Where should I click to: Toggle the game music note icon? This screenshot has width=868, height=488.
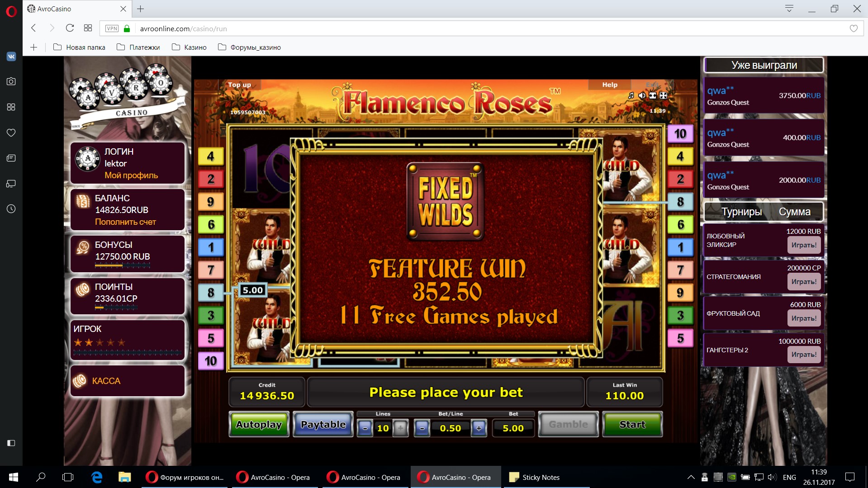(631, 95)
